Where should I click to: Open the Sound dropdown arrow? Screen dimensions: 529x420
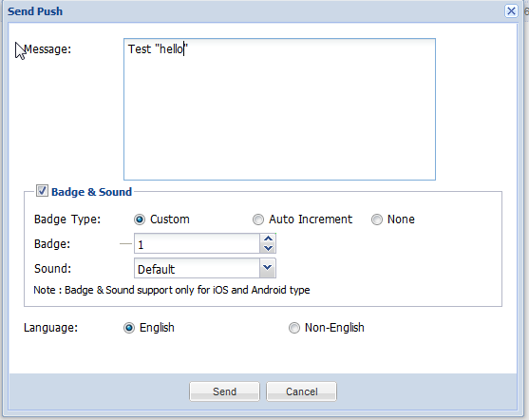coord(268,268)
